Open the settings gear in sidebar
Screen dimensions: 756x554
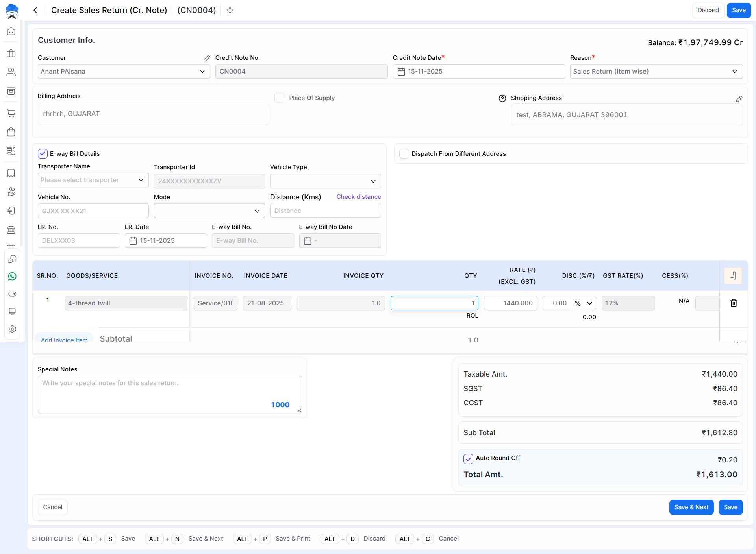click(x=12, y=329)
